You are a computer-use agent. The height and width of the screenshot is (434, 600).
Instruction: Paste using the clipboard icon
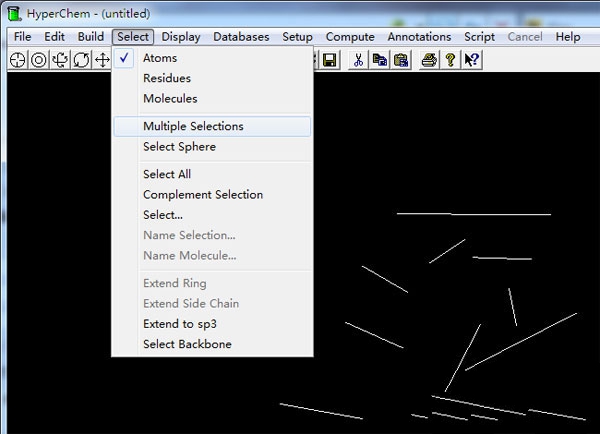tap(401, 60)
